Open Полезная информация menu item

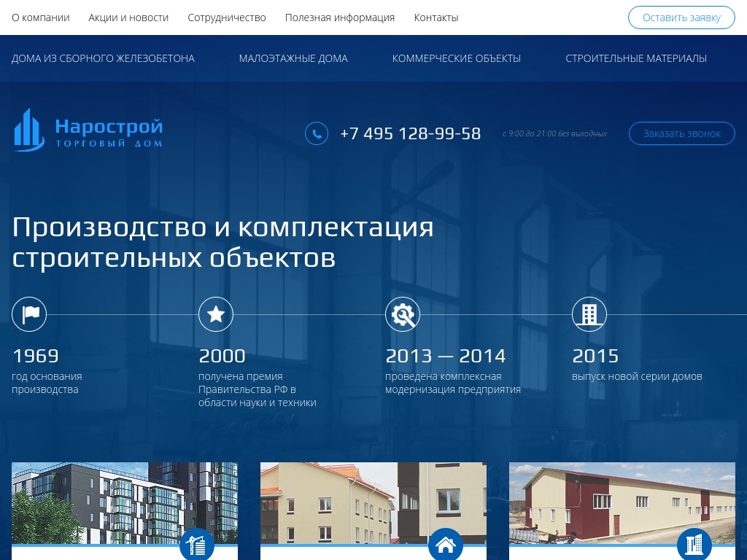click(x=340, y=17)
